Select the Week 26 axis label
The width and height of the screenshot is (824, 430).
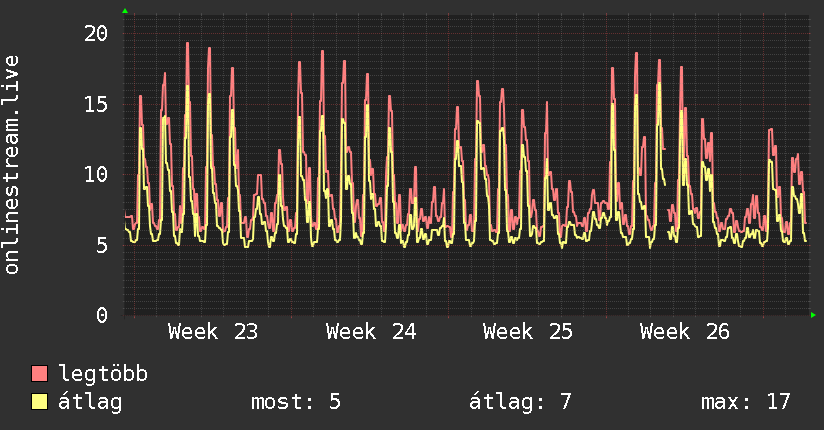685,332
